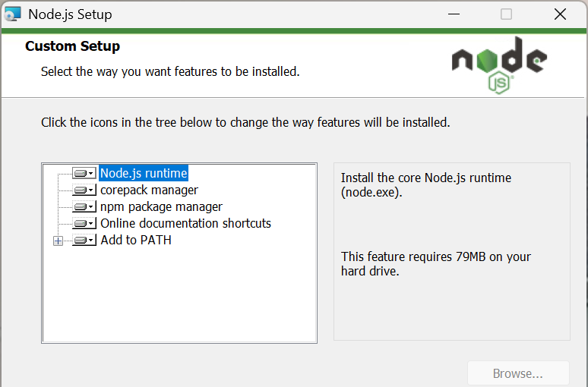Viewport: 588px width, 387px height.
Task: Open install-state dropdown for Online documentation shortcuts
Action: click(x=84, y=223)
